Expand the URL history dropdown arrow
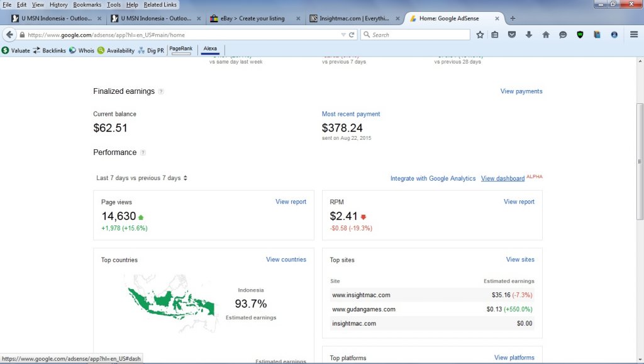 343,35
